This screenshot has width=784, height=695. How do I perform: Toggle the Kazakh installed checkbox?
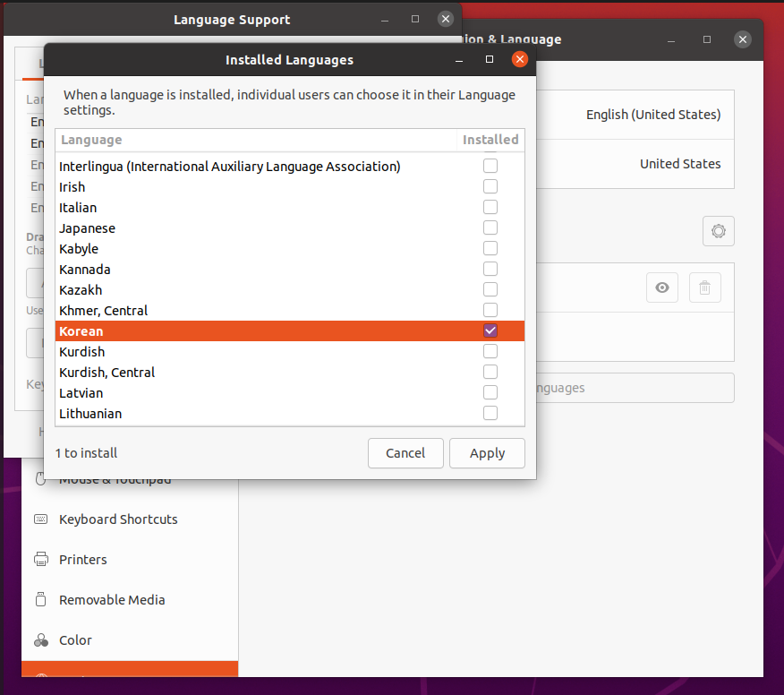(490, 289)
